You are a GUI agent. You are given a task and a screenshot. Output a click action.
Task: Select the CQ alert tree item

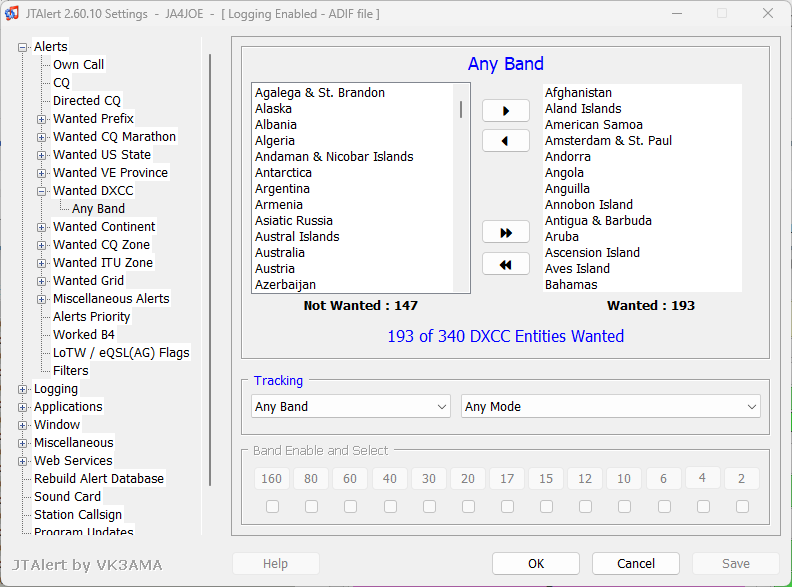click(x=61, y=83)
